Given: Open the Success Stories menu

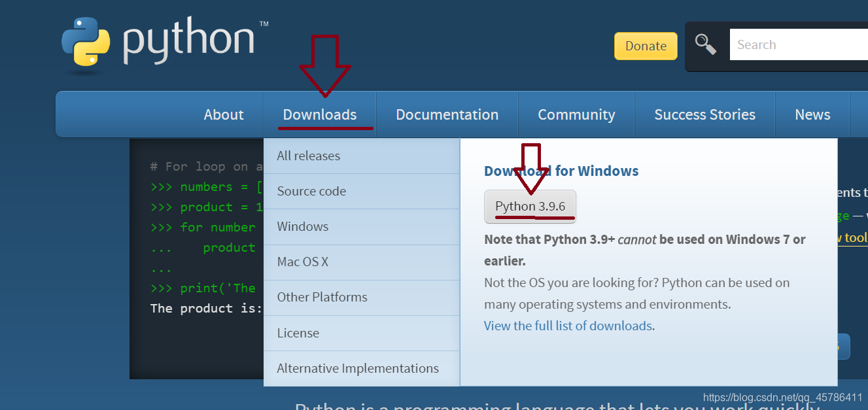Looking at the screenshot, I should click(705, 114).
